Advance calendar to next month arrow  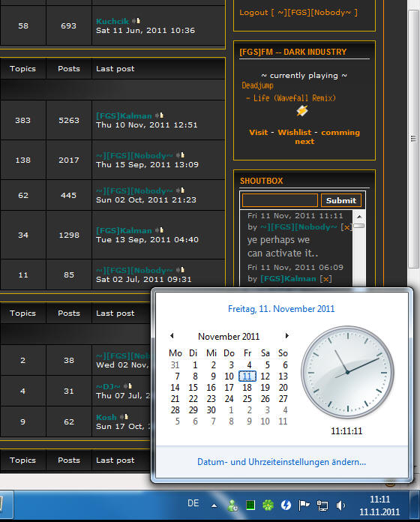pyautogui.click(x=287, y=335)
